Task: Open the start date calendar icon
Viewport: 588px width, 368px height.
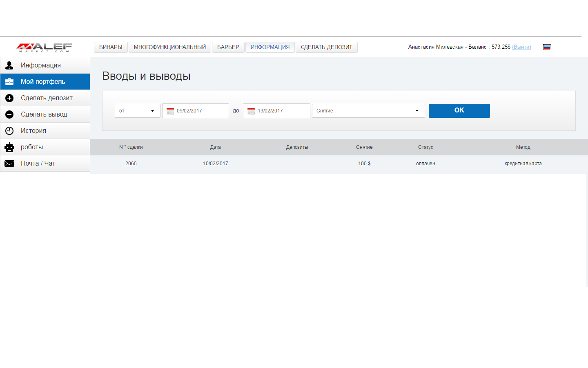Action: point(170,111)
